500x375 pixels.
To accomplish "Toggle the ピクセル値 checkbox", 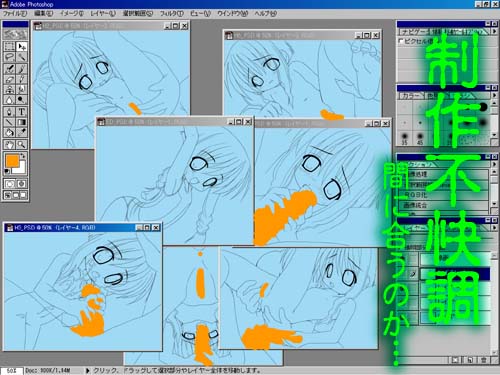I will click(401, 41).
